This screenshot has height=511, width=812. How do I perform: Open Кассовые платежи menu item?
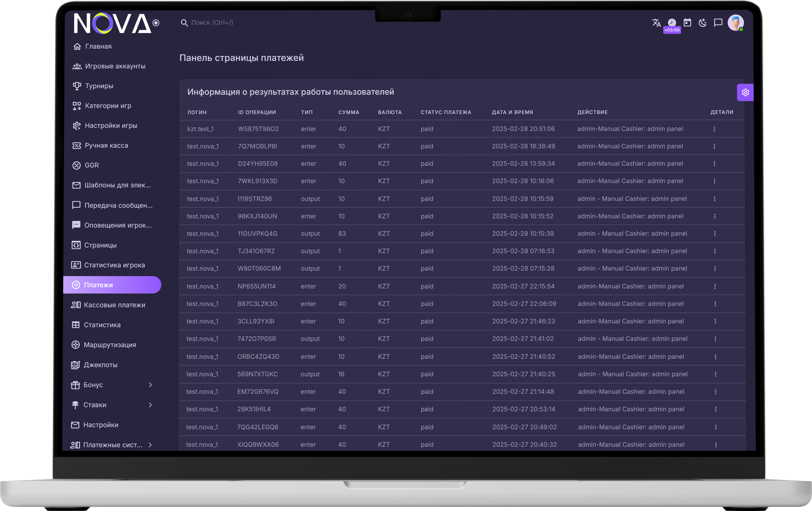point(114,305)
